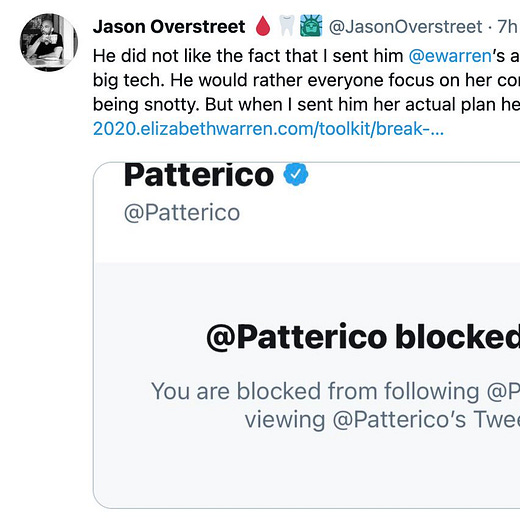Open the @JasonOverstreet handle link
520x520 pixels.
click(405, 27)
